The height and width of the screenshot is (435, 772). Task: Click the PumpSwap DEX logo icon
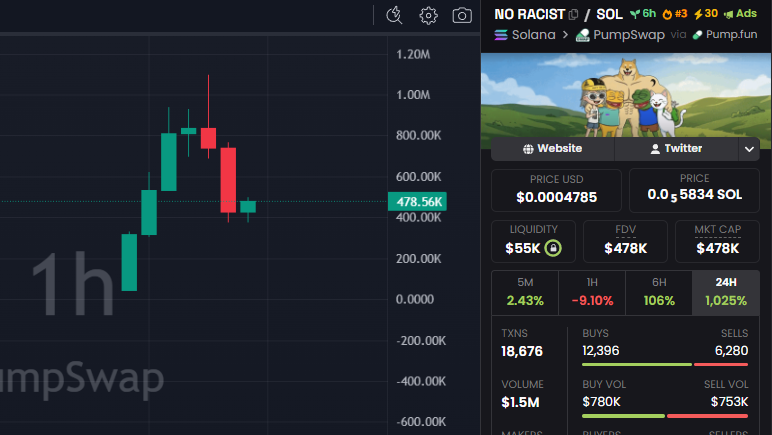click(582, 35)
